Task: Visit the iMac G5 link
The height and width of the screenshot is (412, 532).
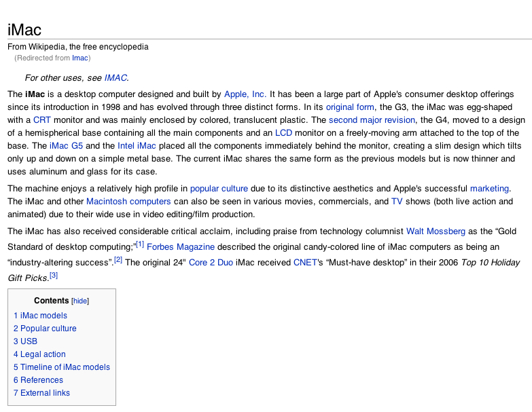Action: [x=66, y=146]
